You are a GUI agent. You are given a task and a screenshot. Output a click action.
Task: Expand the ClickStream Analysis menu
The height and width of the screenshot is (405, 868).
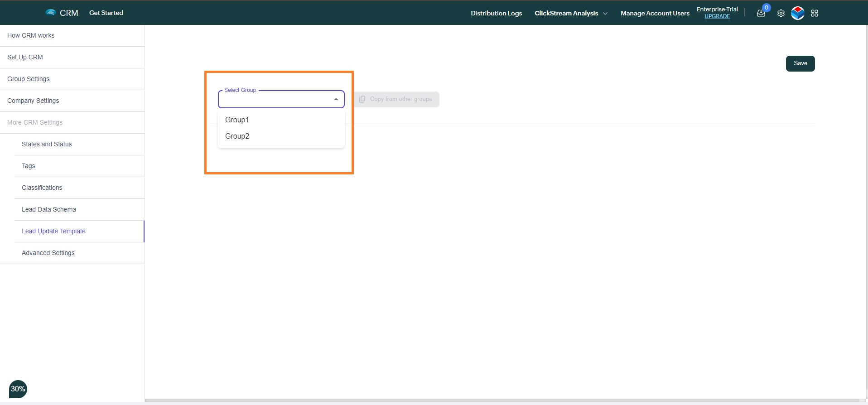pos(571,13)
